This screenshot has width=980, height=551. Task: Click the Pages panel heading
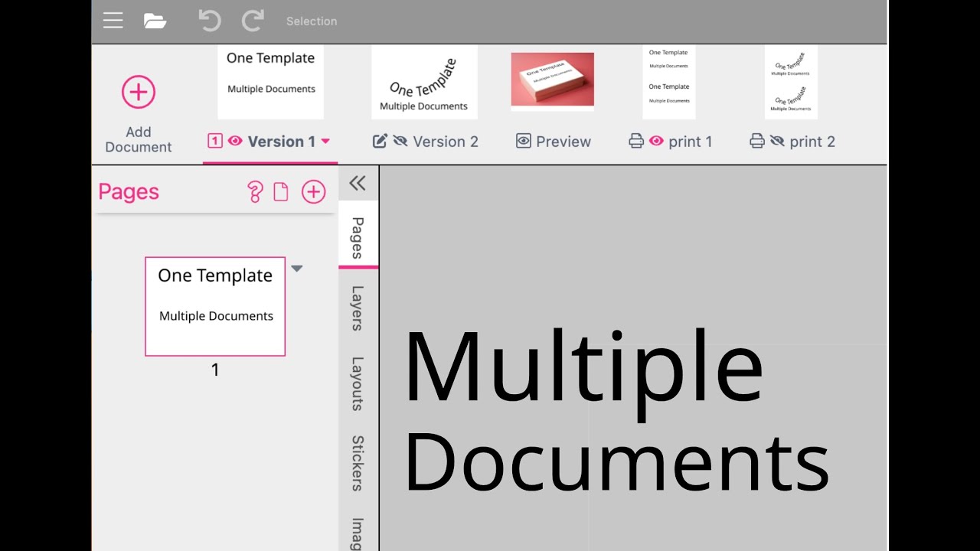click(129, 191)
